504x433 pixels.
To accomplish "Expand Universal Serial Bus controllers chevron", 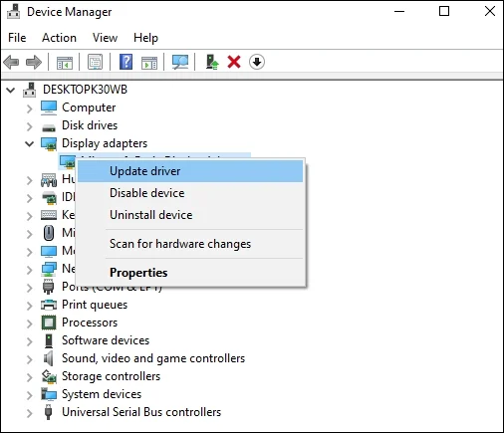I will [30, 413].
